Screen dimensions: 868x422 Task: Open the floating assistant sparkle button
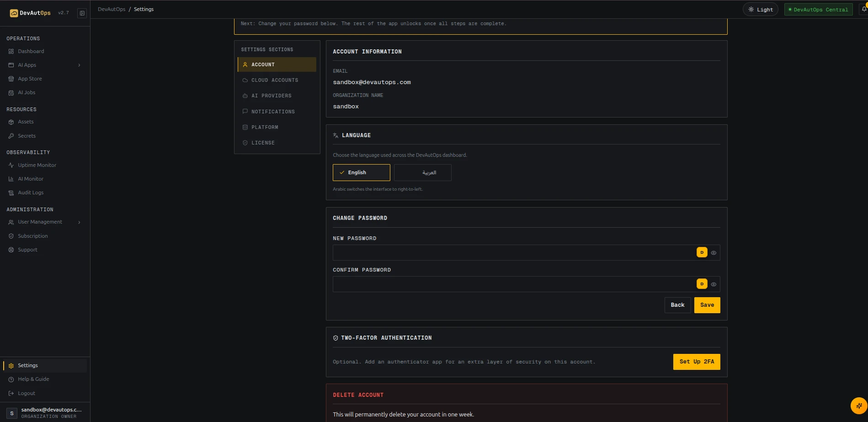coord(859,406)
